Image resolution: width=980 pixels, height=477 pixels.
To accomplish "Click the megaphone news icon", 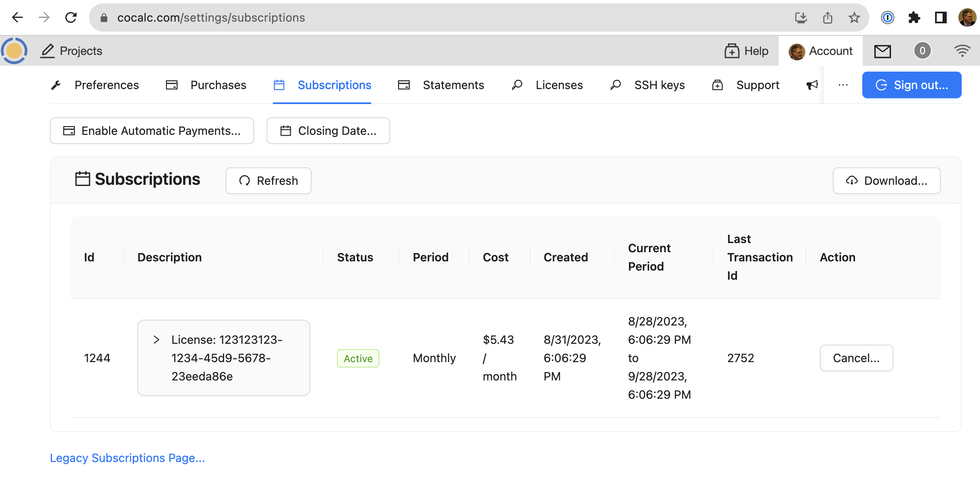I will pyautogui.click(x=812, y=85).
